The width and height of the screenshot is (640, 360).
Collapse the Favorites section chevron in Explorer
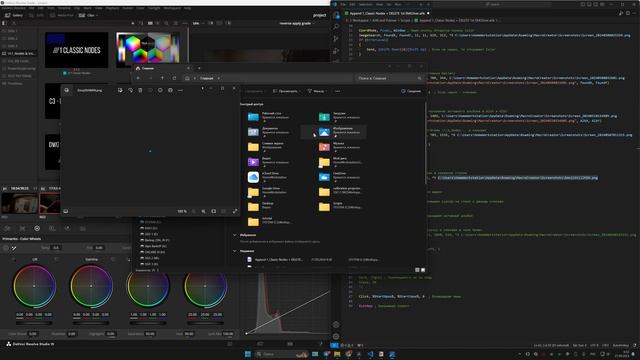[235, 235]
